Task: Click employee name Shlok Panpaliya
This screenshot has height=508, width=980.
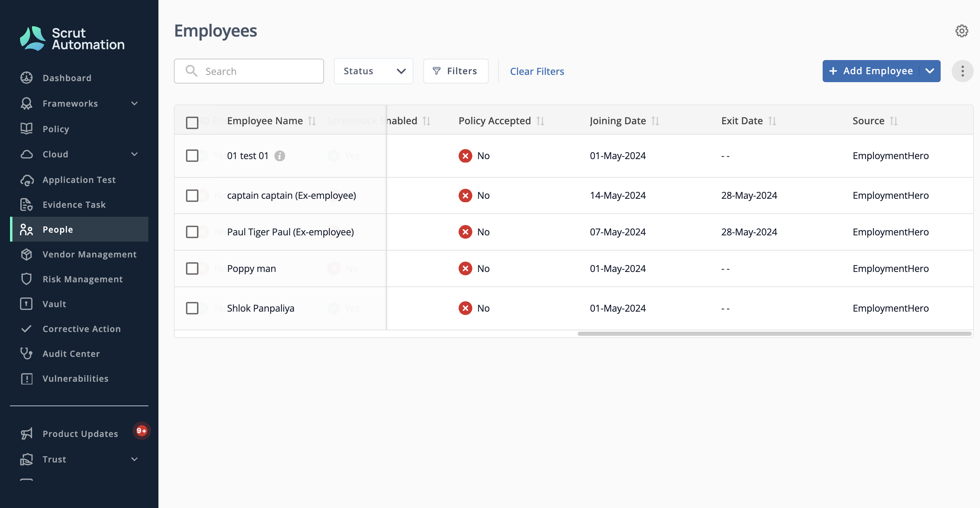Action: 261,308
